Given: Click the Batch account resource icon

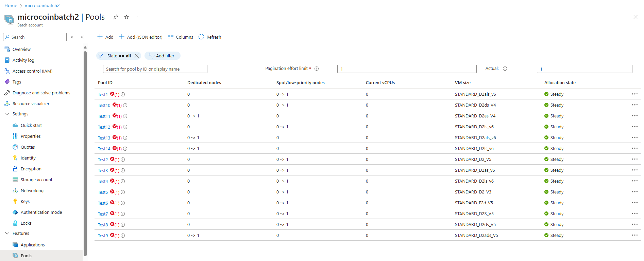Looking at the screenshot, I should tap(9, 20).
